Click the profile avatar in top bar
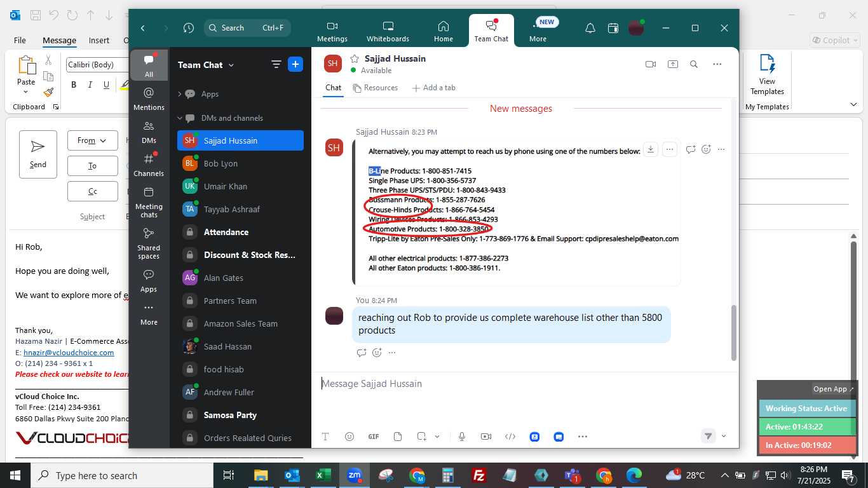The height and width of the screenshot is (488, 868). pos(635,28)
